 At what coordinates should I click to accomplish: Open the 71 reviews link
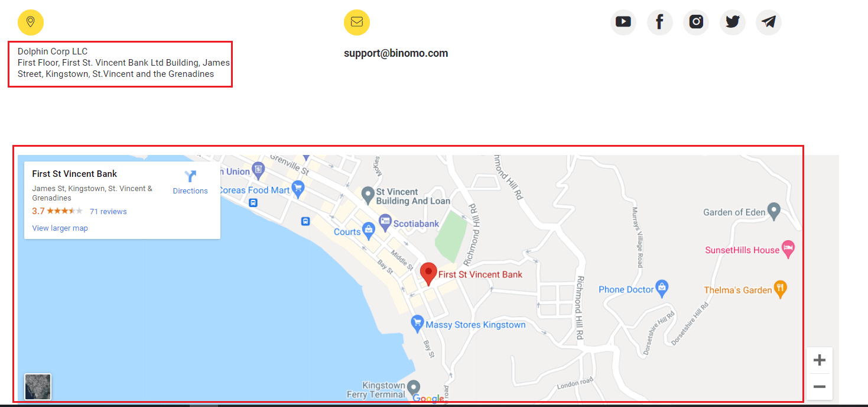[108, 212]
